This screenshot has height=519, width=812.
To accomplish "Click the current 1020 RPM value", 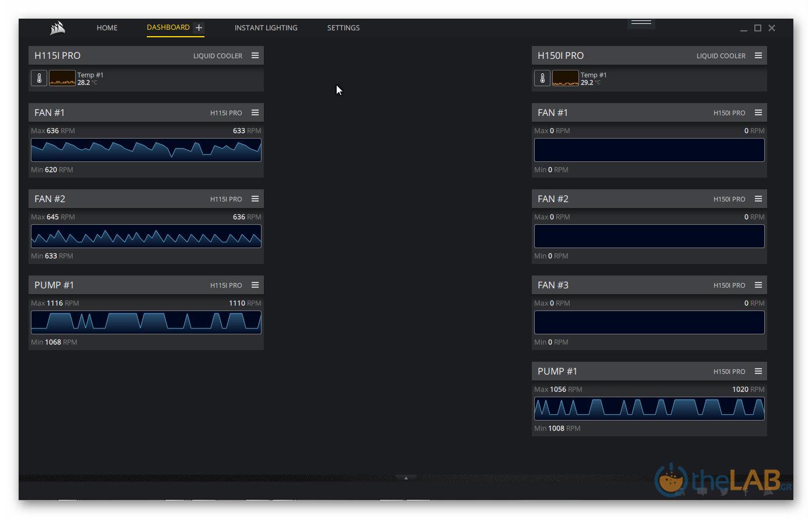I will tap(749, 389).
